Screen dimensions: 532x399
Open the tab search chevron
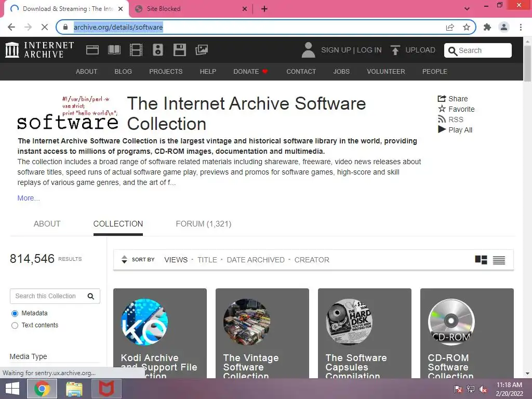pos(467,9)
